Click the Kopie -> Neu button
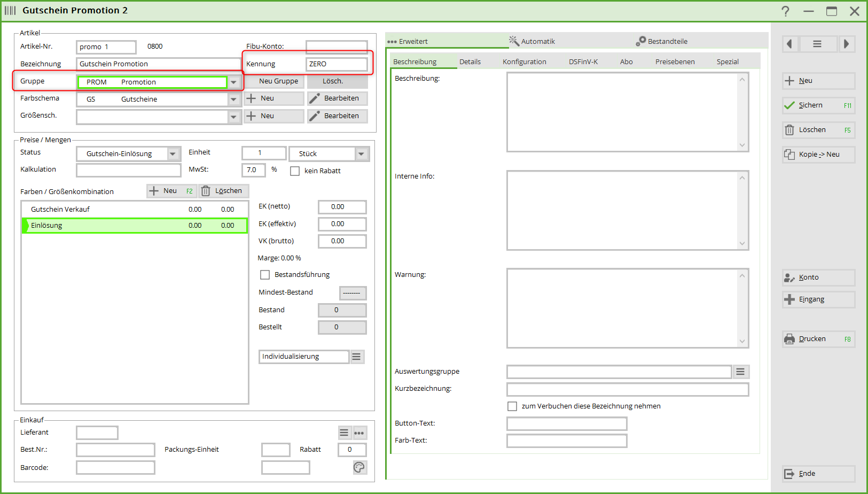 (x=818, y=155)
